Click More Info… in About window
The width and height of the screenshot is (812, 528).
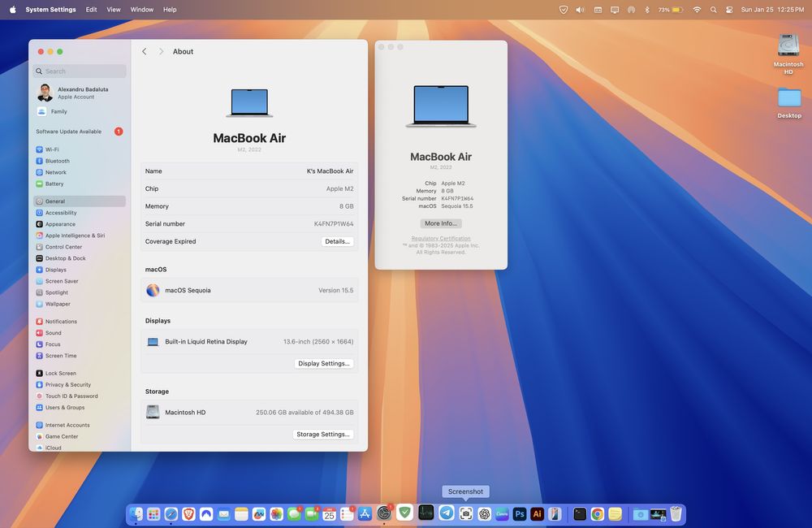tap(441, 223)
